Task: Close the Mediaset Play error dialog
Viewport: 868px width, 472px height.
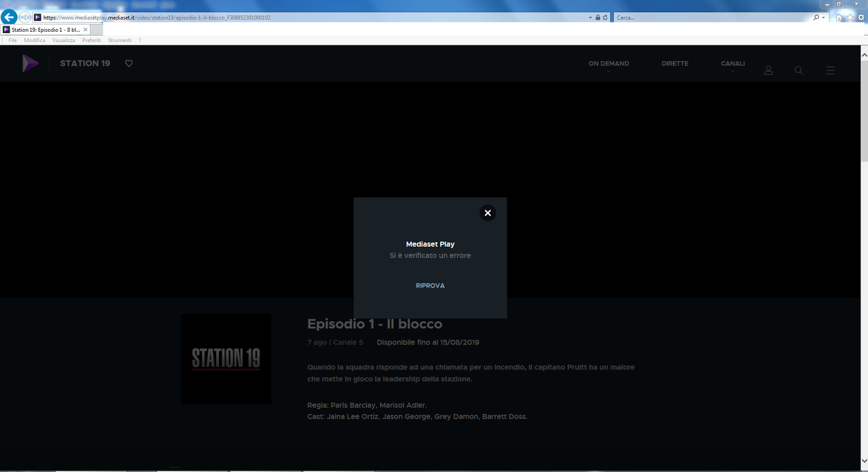Action: [488, 213]
